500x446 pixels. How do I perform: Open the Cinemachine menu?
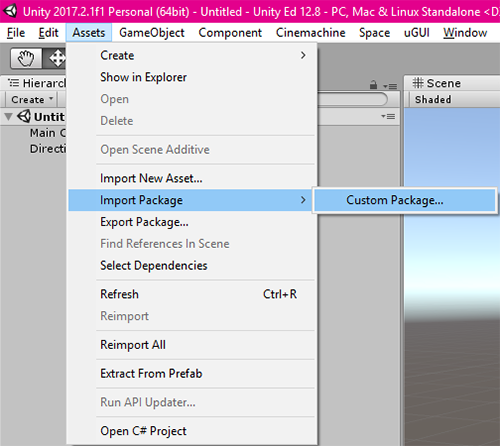point(310,33)
